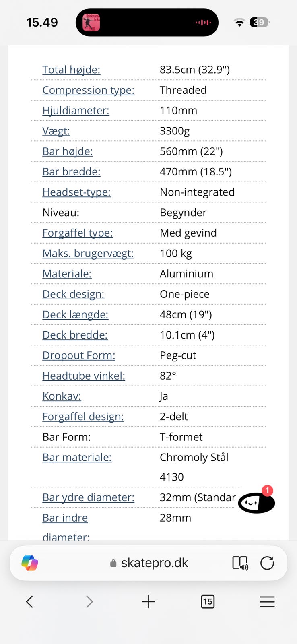Open the browser hamburger menu

267,602
